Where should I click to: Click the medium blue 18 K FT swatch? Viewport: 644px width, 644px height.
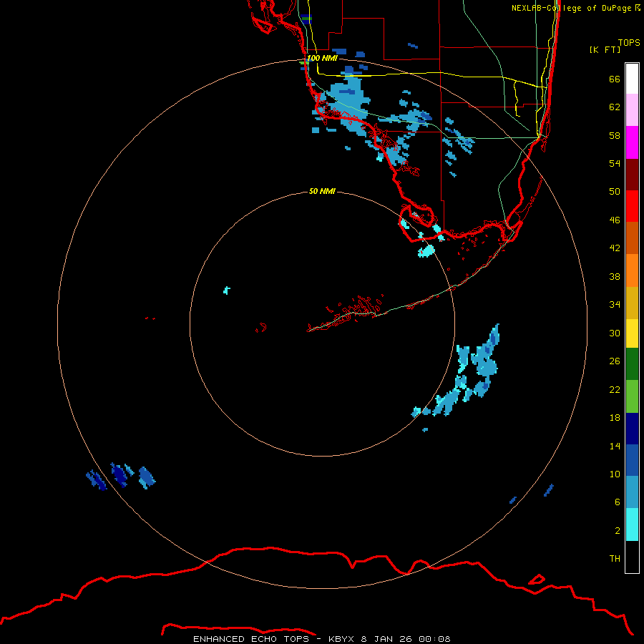pos(632,460)
